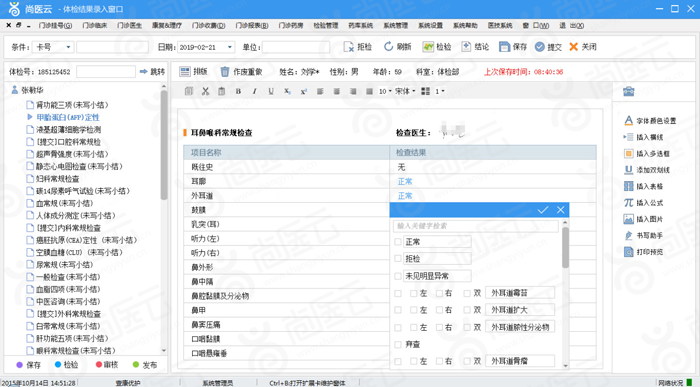Image resolution: width=700 pixels, height=387 pixels.
Task: Open the 宋体 font dropdown
Action: 405,91
